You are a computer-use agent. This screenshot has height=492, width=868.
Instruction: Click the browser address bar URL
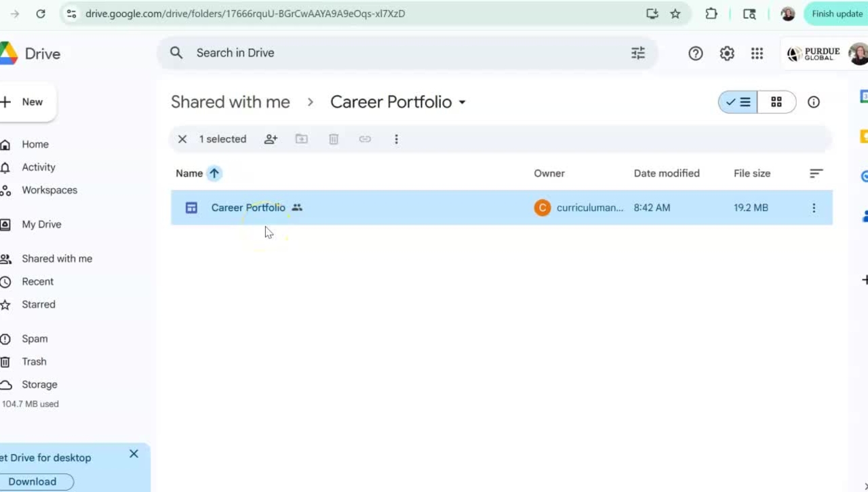pyautogui.click(x=245, y=14)
